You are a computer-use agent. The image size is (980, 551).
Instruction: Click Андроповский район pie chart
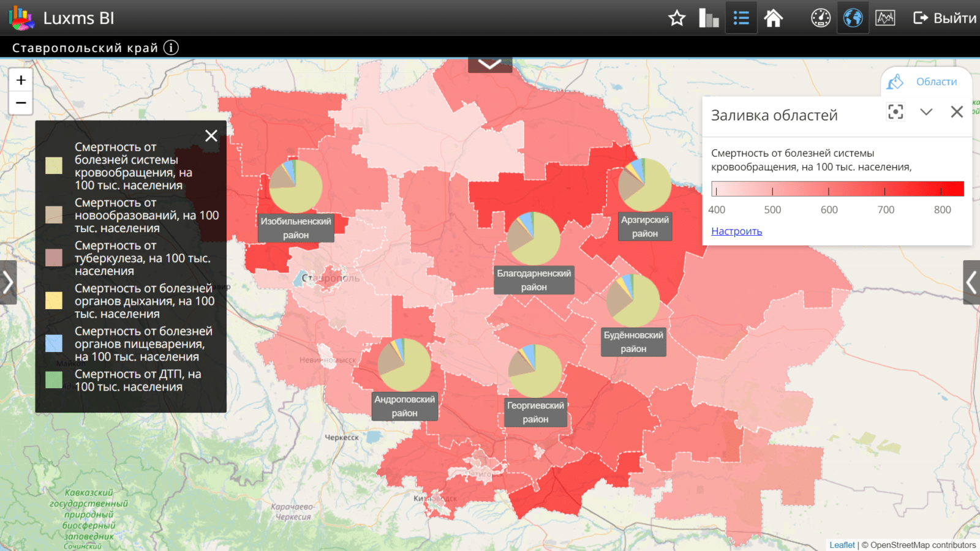click(x=404, y=365)
